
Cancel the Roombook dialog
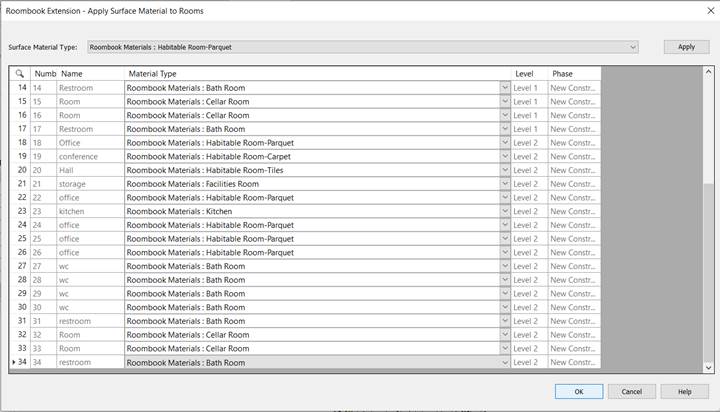(x=631, y=392)
